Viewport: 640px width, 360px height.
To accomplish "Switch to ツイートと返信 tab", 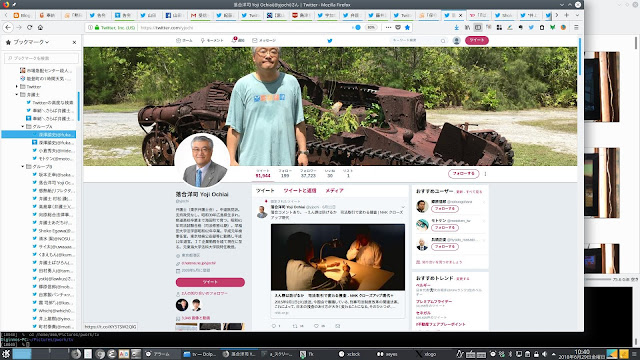I will pos(300,191).
